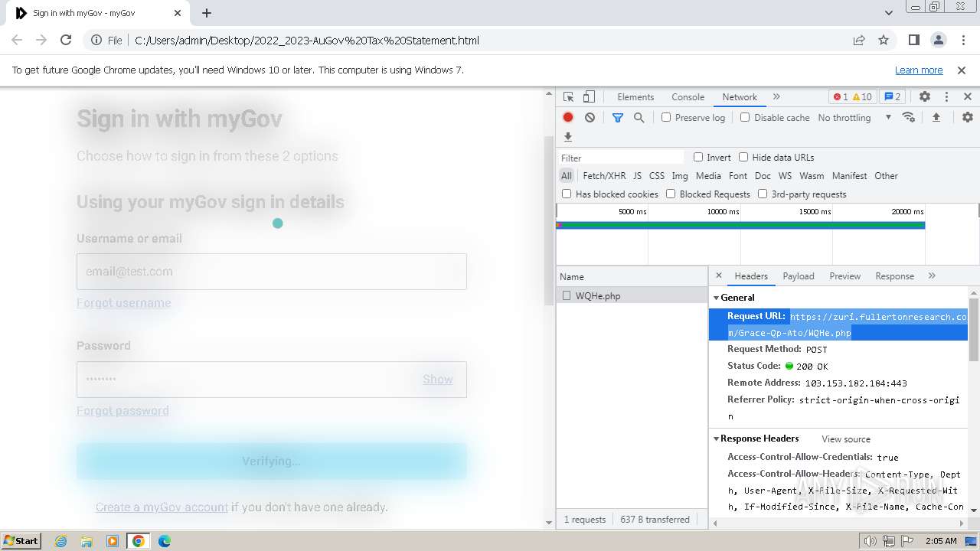Viewport: 980px width, 551px height.
Task: Toggle the network filter funnel icon
Action: [x=618, y=117]
